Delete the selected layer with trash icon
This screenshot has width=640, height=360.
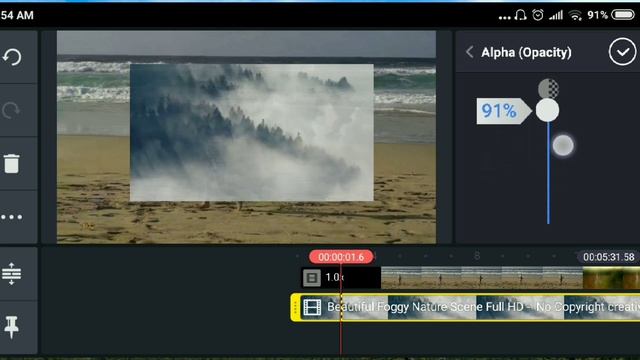(11, 164)
